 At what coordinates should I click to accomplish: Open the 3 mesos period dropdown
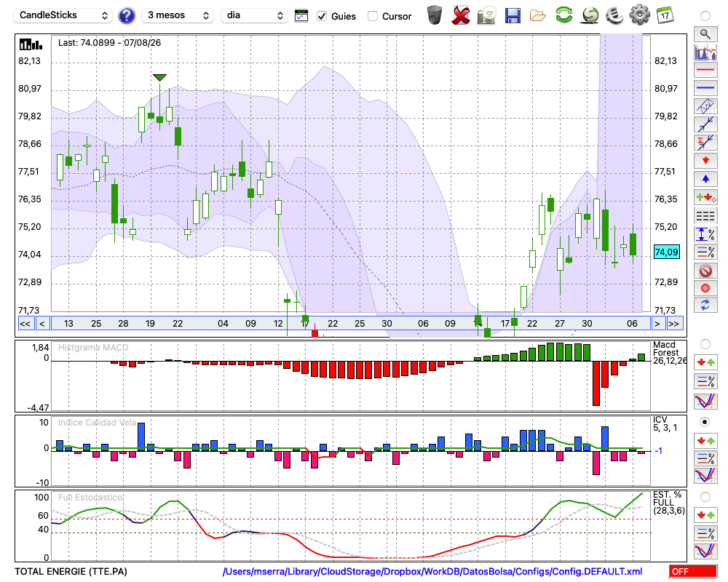(x=178, y=15)
